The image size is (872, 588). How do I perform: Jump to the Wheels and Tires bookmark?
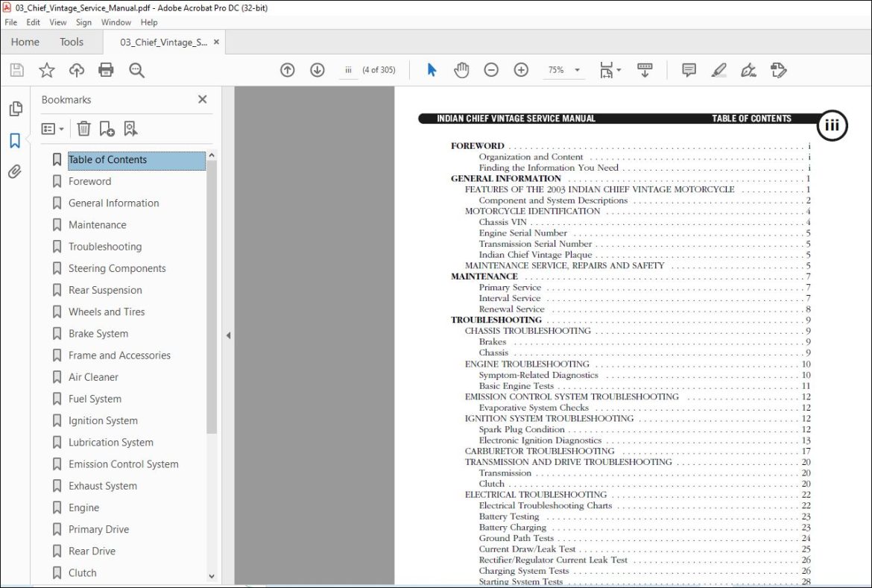click(107, 312)
